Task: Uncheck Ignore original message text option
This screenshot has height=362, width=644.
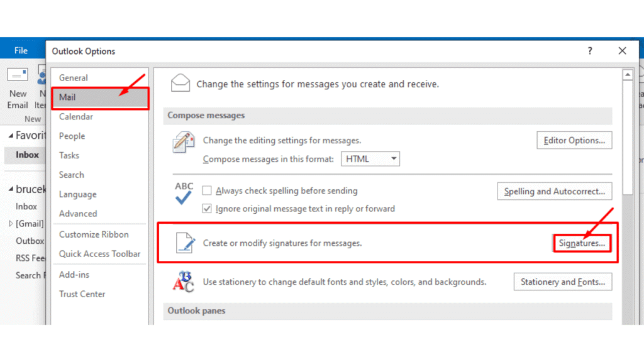Action: pyautogui.click(x=207, y=209)
